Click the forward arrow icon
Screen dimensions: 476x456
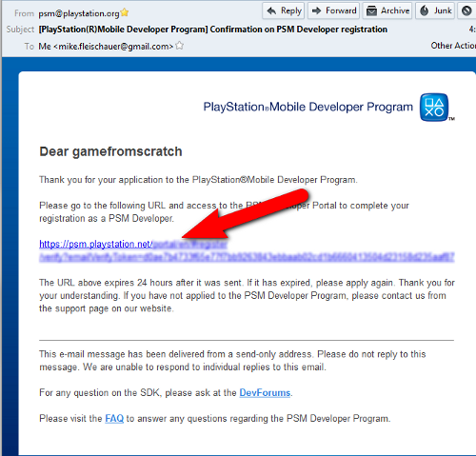click(x=317, y=11)
